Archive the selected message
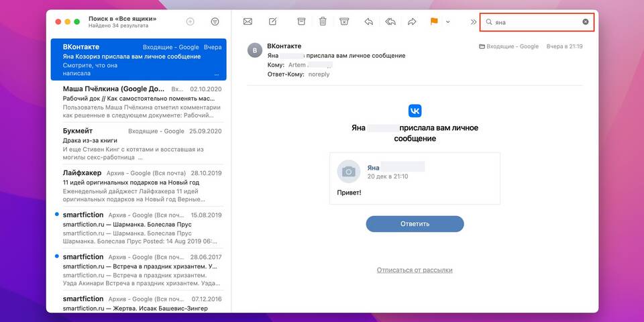Image resolution: width=644 pixels, height=322 pixels. click(301, 21)
